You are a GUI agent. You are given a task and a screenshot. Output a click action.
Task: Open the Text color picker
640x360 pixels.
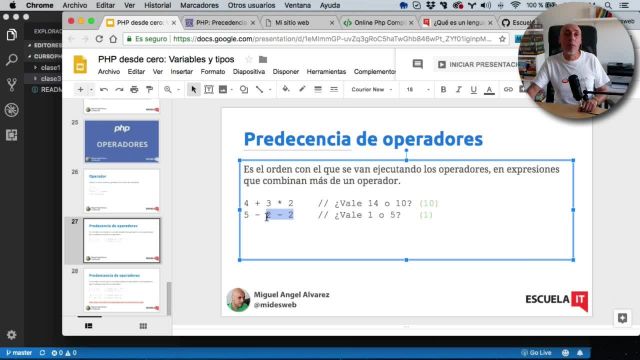tap(489, 90)
